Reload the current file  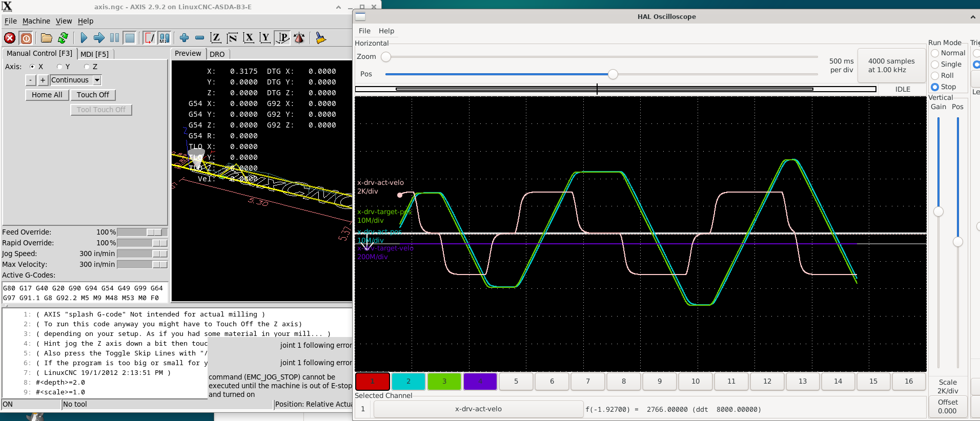coord(63,38)
